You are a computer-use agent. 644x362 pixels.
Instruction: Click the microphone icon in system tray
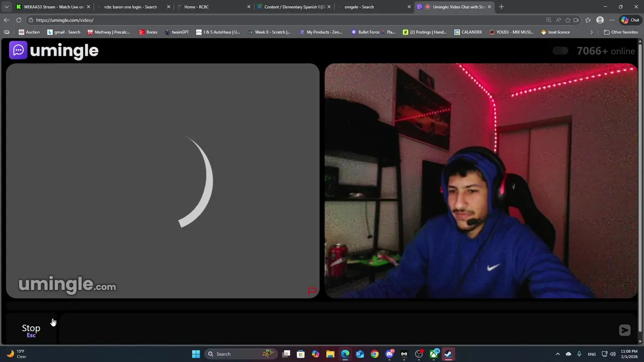click(x=579, y=354)
